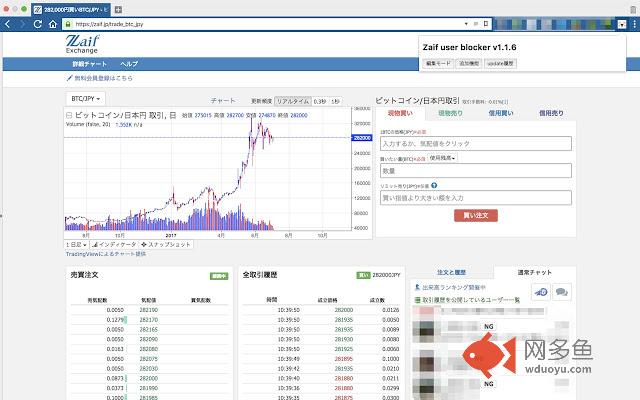Select the リアルタイム update frequency
Screen dimensions: 640x400
pyautogui.click(x=293, y=101)
